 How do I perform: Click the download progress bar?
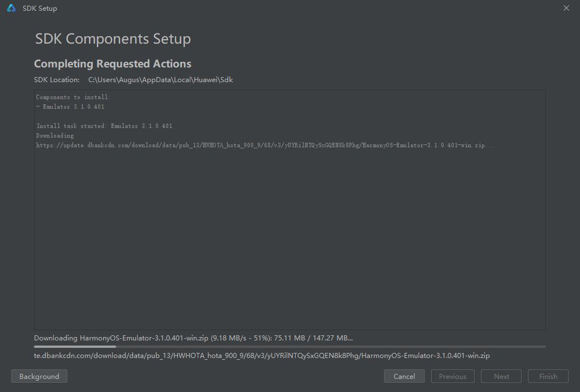click(289, 347)
